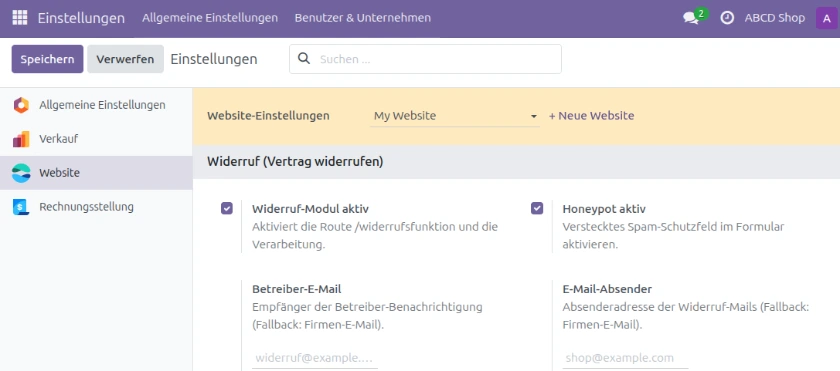Click the Rechnungsstellung invoice icon
840x371 pixels.
tap(21, 207)
